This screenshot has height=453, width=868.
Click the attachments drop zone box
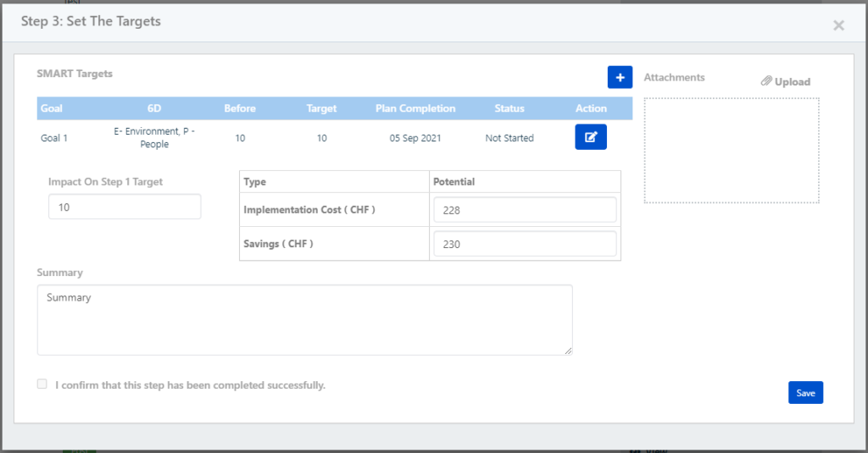[732, 151]
